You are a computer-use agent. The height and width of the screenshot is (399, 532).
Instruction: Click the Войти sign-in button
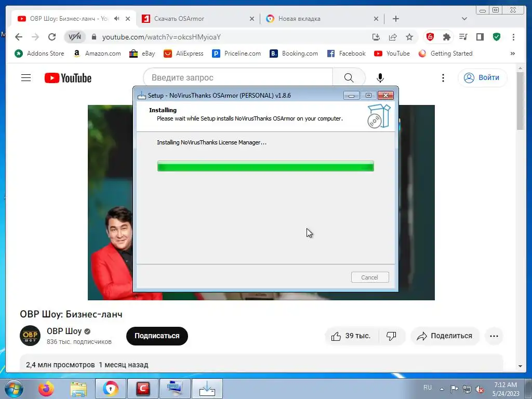click(x=483, y=78)
